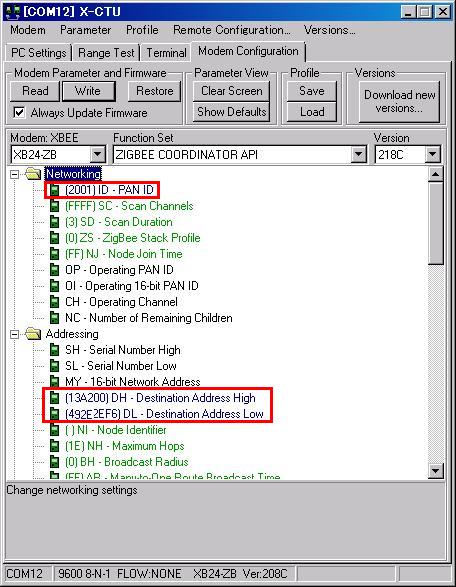Click the icon next to BH - Broadcast Radius
456x587 pixels.
click(55, 462)
